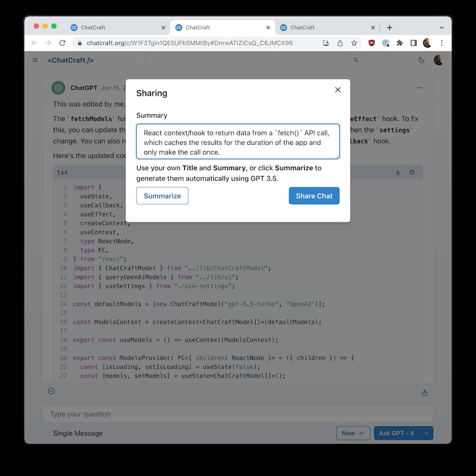The image size is (476, 476).
Task: Open the message three-dots options menu
Action: coord(419,88)
